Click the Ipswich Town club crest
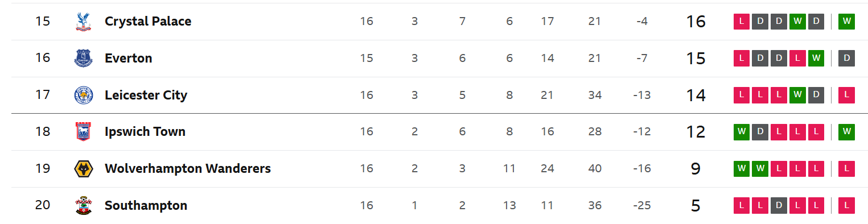The width and height of the screenshot is (868, 224). [x=84, y=132]
